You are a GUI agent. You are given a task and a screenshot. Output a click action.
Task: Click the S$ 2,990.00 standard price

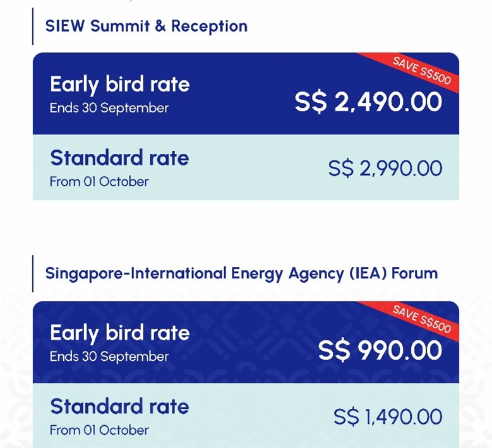click(385, 168)
